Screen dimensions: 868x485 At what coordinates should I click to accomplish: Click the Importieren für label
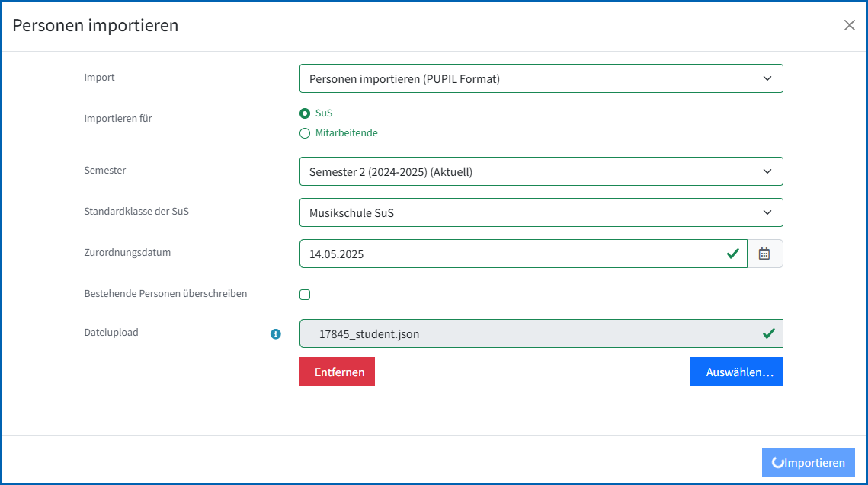[118, 118]
